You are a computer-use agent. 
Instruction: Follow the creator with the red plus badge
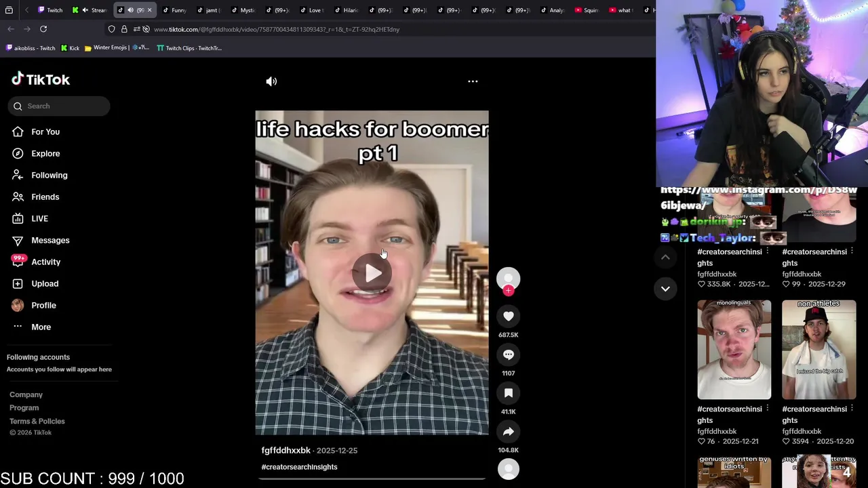509,291
